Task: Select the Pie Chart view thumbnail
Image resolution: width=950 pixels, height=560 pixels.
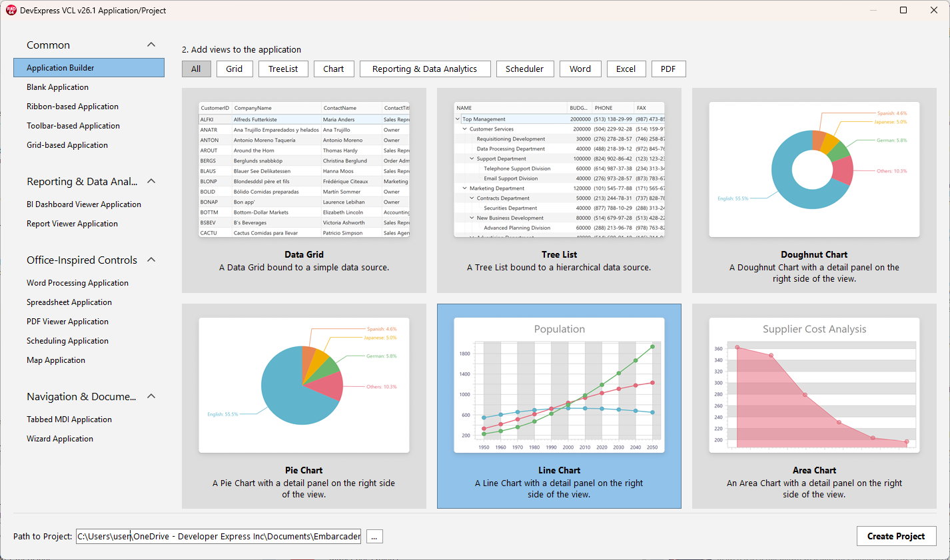Action: 304,386
